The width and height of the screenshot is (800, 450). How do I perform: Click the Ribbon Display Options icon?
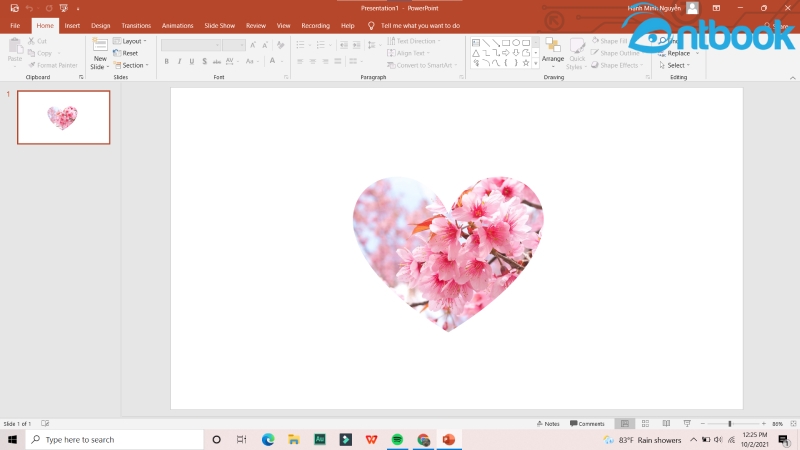click(x=716, y=8)
